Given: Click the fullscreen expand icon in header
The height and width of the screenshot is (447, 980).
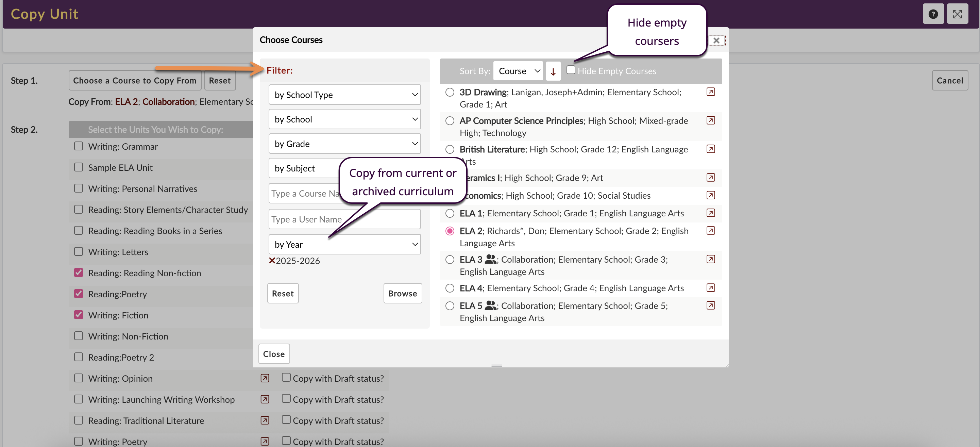Looking at the screenshot, I should (x=957, y=14).
